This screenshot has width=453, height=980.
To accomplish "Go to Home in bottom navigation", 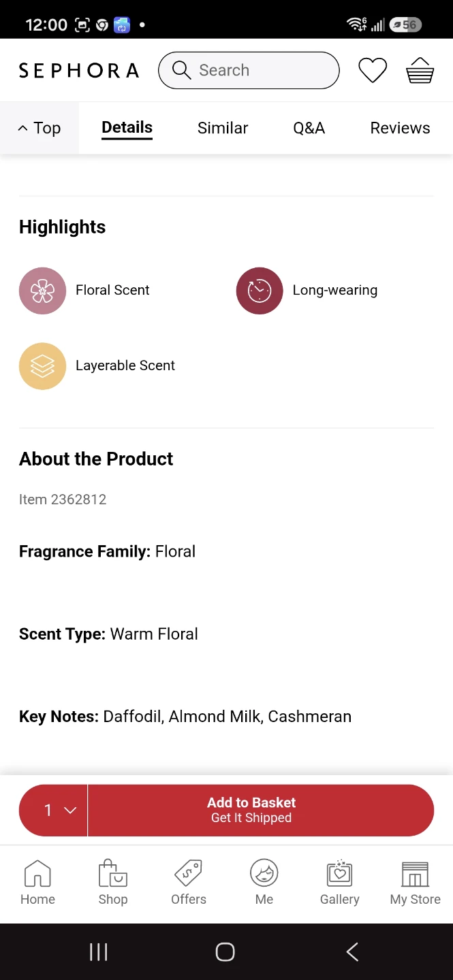I will (37, 883).
